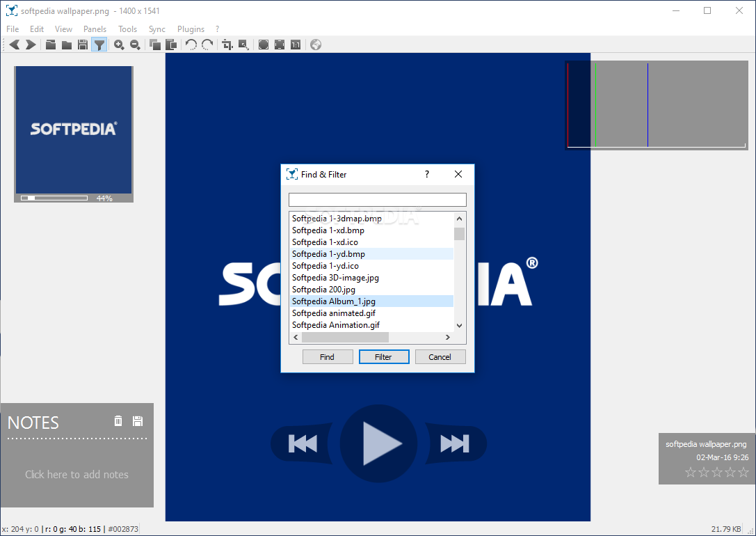Select 'Softpedia 1-xd.ico' in file list

(x=371, y=242)
